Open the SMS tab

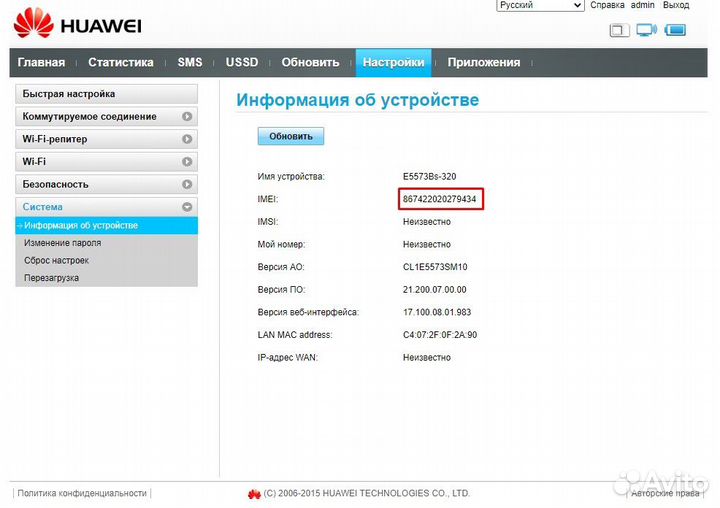tap(190, 62)
